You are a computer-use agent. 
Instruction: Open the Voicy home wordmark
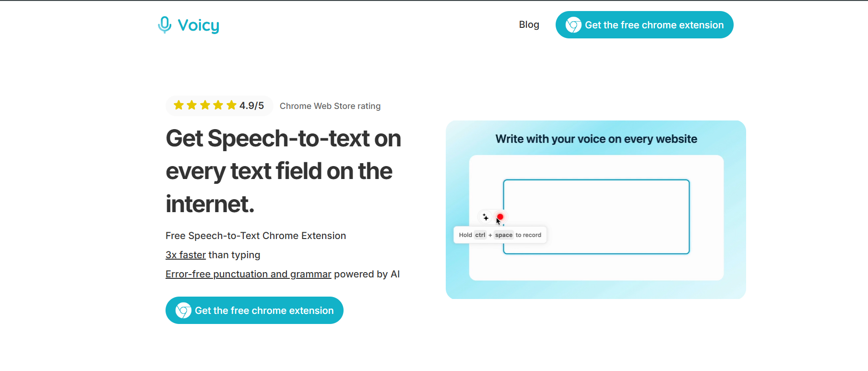[198, 25]
